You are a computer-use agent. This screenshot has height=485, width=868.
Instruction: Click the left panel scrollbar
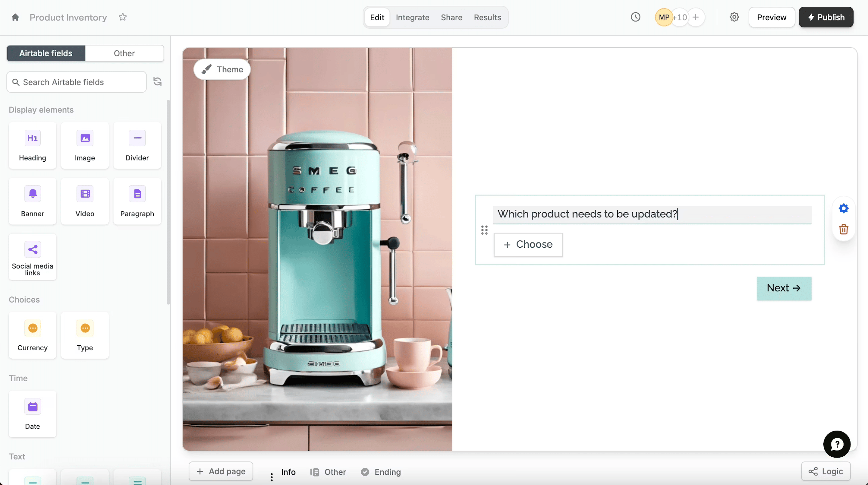coord(168,202)
